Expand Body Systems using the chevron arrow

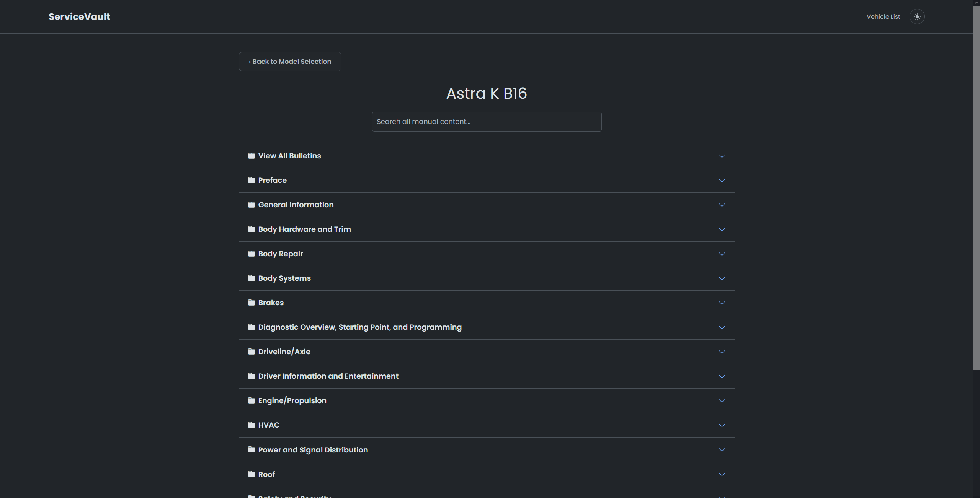pos(722,278)
